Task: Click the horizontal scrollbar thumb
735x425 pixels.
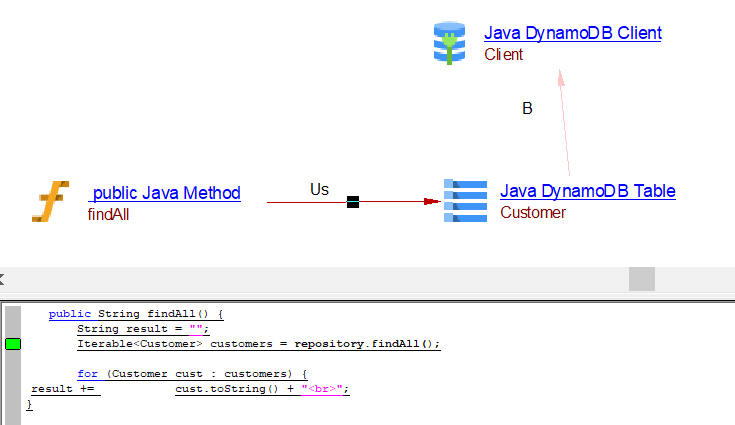Action: click(x=641, y=279)
